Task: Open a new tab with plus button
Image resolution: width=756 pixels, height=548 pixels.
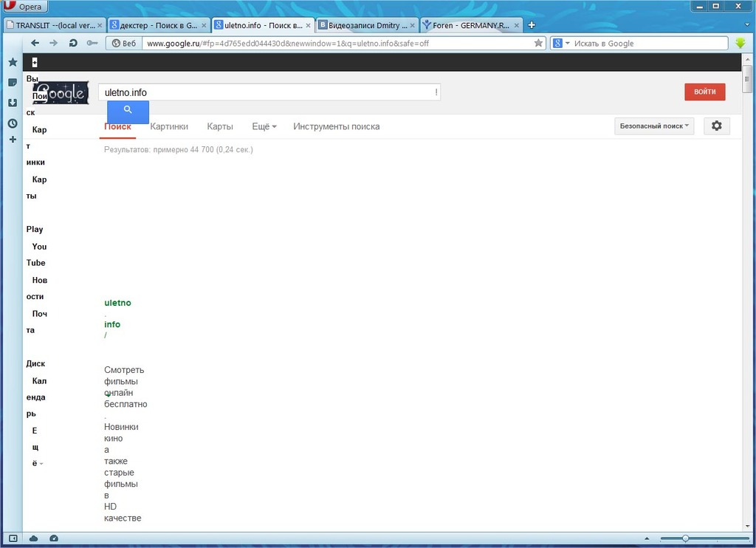Action: 532,25
